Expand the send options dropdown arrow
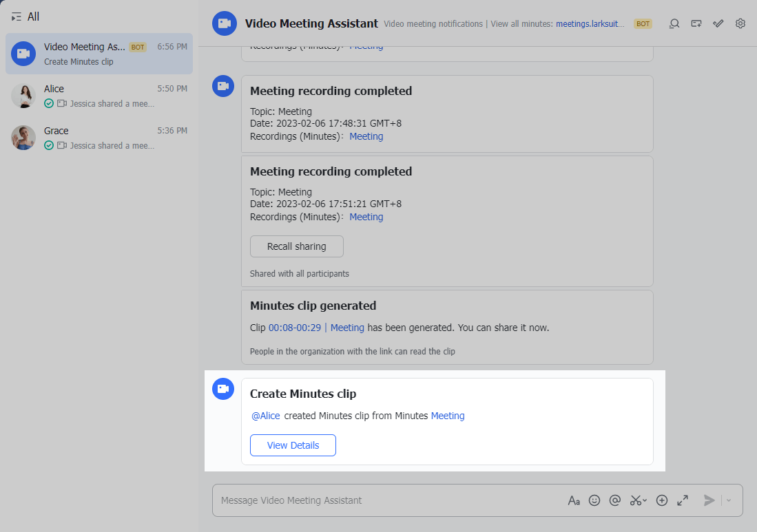This screenshot has height=532, width=757. pyautogui.click(x=729, y=500)
